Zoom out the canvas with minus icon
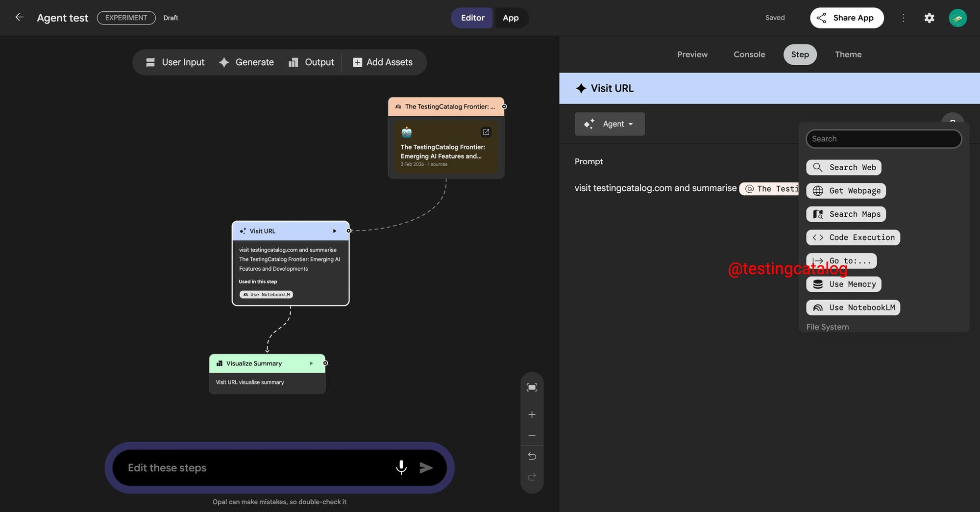Image resolution: width=980 pixels, height=512 pixels. click(532, 435)
